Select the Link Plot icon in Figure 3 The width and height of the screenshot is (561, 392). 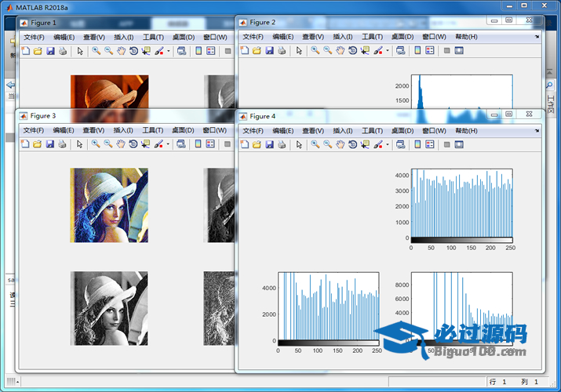click(181, 144)
